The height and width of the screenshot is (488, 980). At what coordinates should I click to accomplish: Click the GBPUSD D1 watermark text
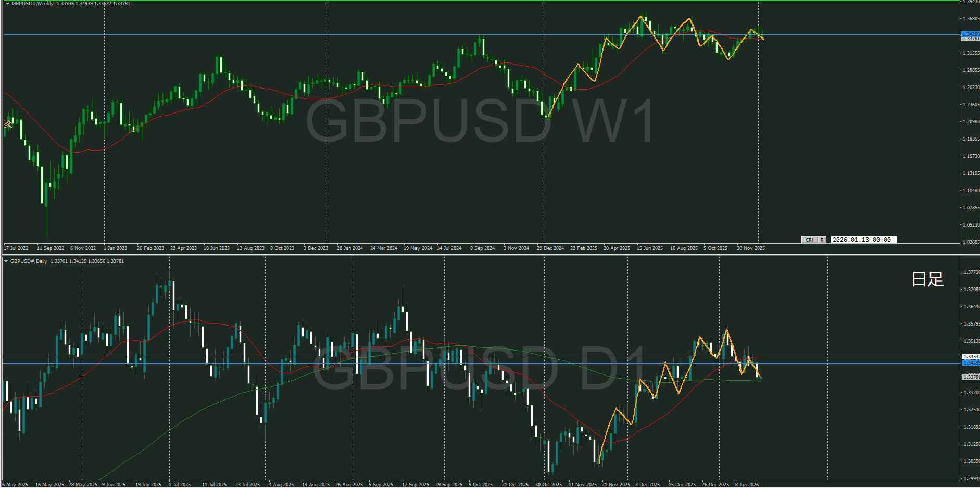coord(479,369)
